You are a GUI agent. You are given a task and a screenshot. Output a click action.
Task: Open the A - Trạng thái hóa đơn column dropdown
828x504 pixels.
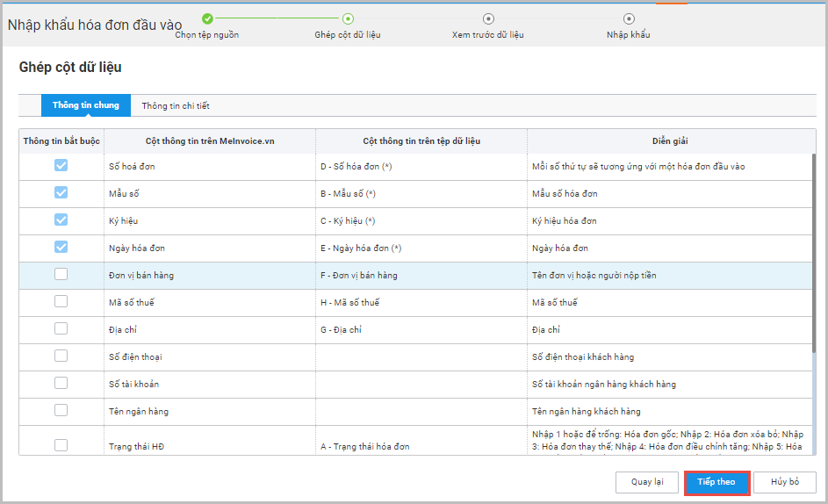click(x=421, y=441)
